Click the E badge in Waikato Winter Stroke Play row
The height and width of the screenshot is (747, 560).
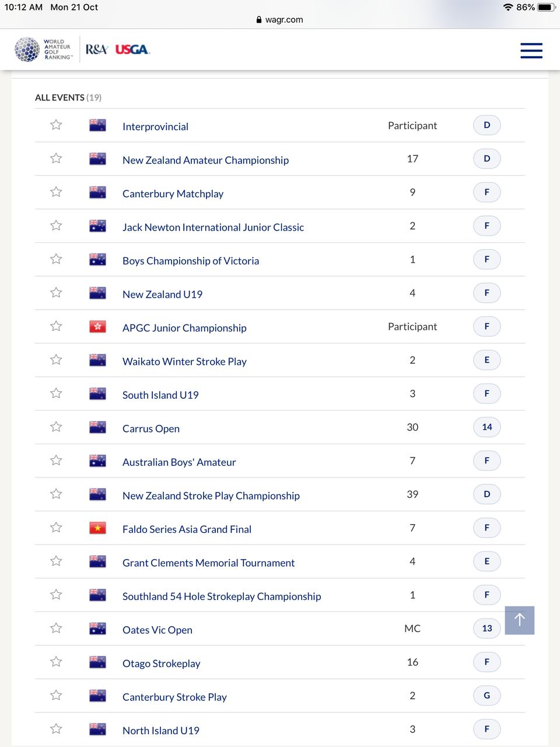click(487, 360)
